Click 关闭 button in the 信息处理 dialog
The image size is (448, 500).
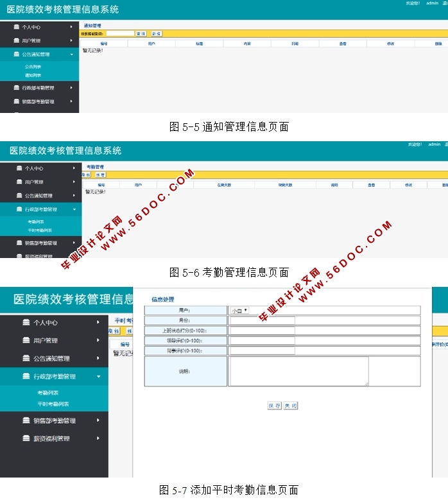pyautogui.click(x=291, y=406)
